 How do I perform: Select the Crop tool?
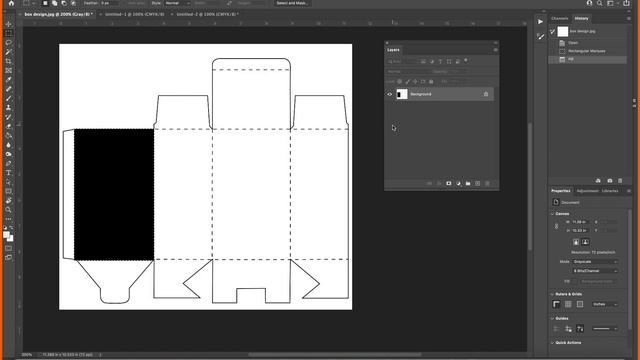click(8, 62)
